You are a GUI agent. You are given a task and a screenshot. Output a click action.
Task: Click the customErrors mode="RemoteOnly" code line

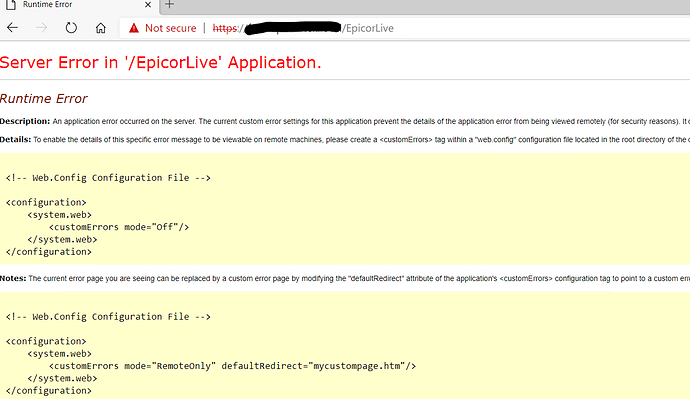click(232, 366)
